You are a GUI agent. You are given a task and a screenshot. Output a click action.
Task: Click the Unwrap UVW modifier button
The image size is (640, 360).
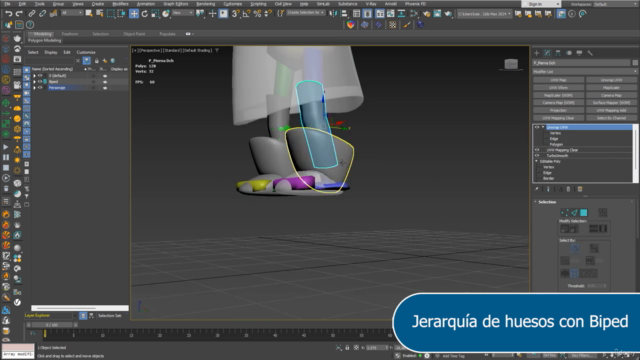pos(611,80)
